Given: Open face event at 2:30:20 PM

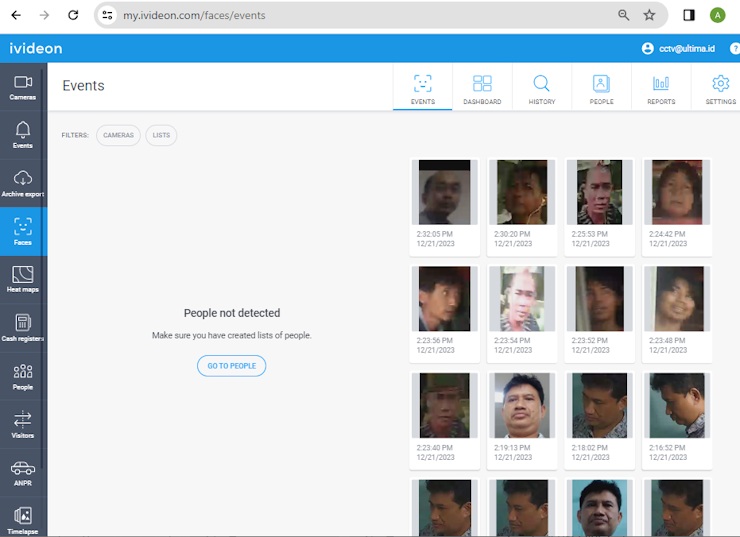Looking at the screenshot, I should point(522,207).
